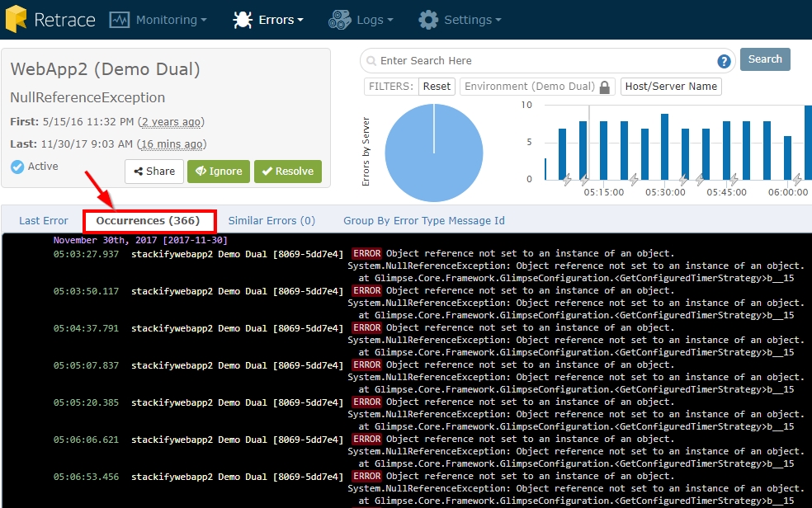The height and width of the screenshot is (508, 812).
Task: Click the Monitoring chart icon
Action: pyautogui.click(x=120, y=20)
